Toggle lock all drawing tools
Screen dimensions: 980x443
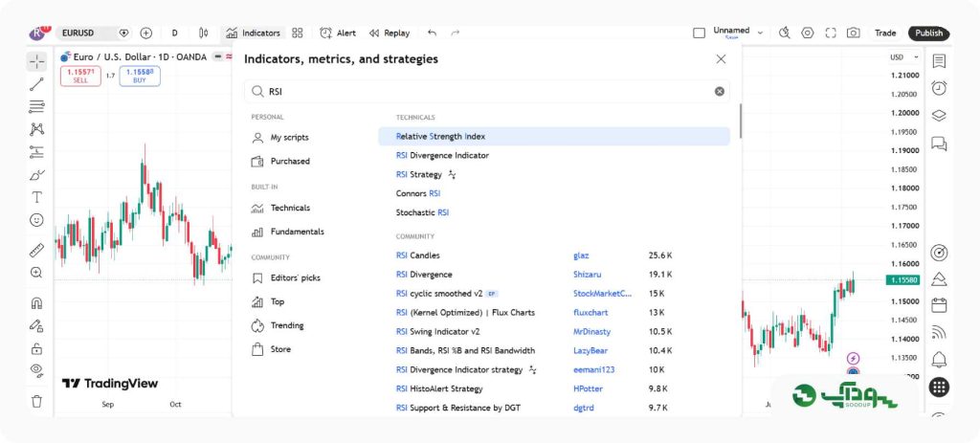tap(37, 348)
